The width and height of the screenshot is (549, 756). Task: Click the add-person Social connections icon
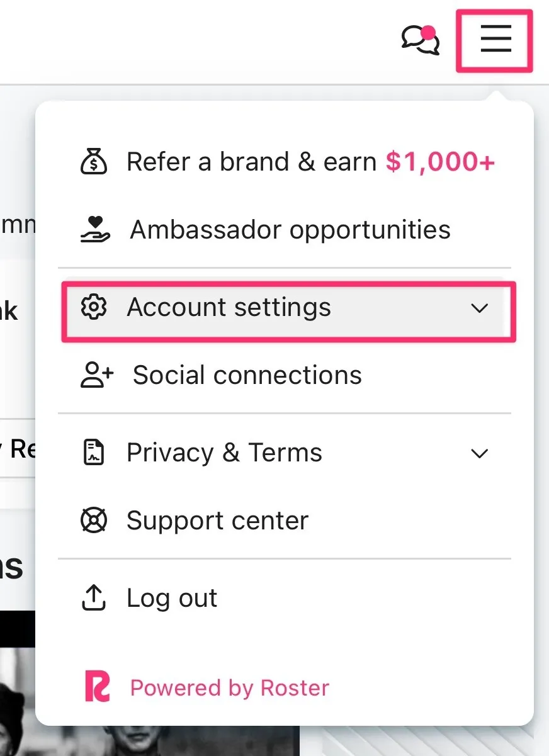[97, 375]
